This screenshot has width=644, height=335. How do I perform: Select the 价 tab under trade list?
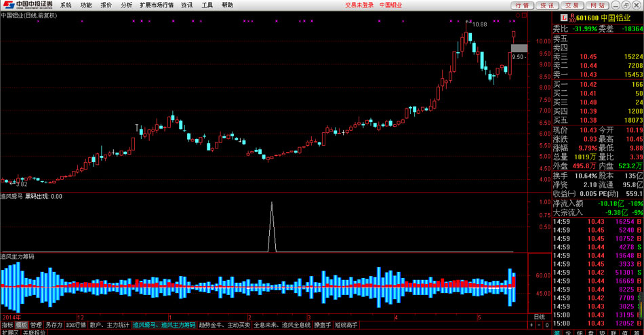click(x=569, y=332)
